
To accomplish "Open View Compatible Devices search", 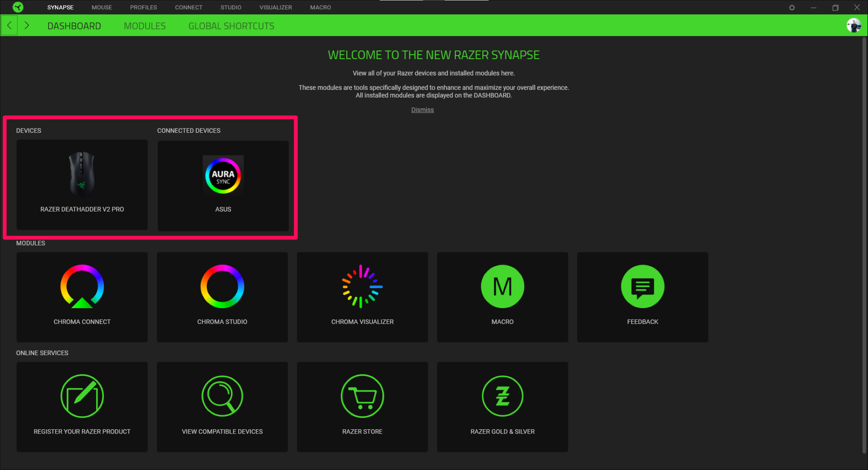I will (222, 407).
